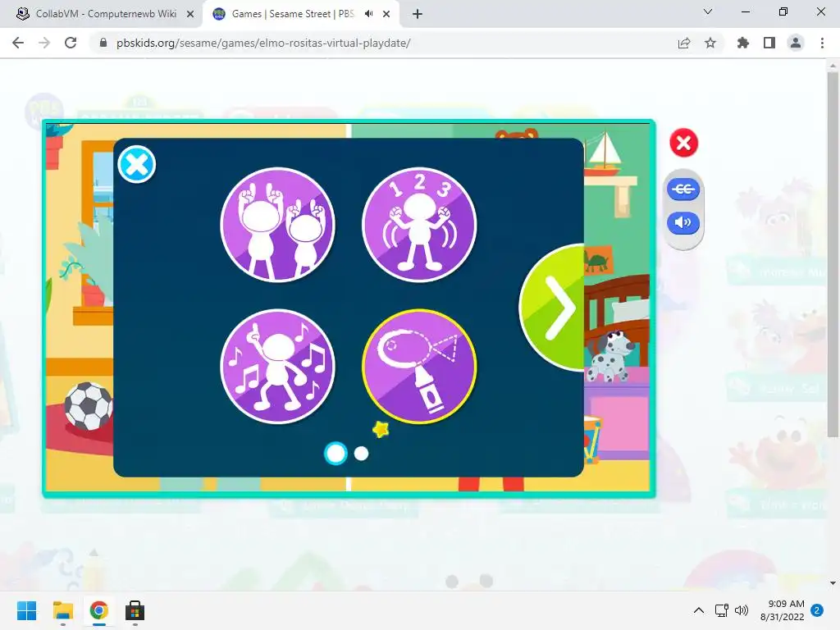
Task: Focus the pbskids.org address bar
Action: (263, 43)
